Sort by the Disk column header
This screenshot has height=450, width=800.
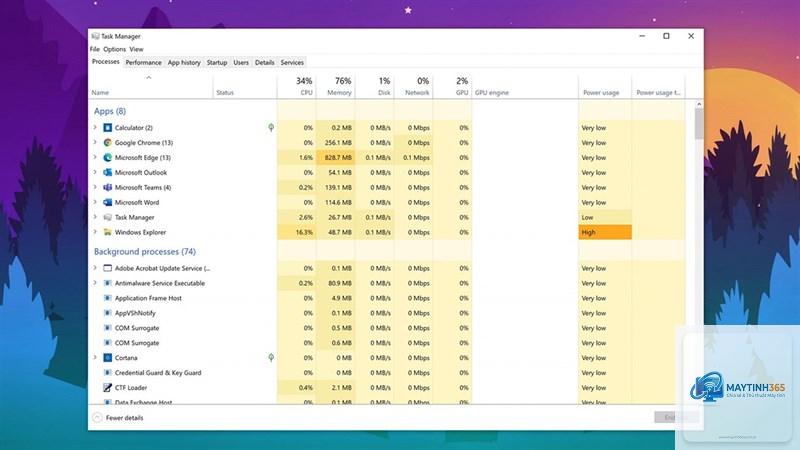pos(374,86)
